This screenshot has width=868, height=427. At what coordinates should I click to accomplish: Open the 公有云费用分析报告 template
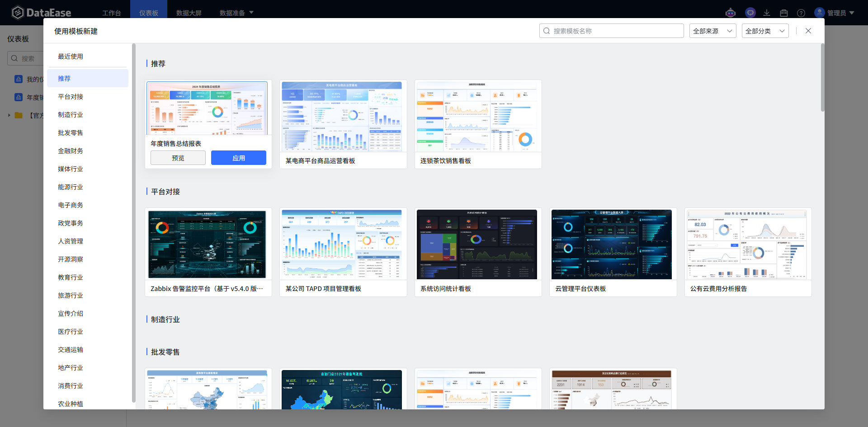748,252
